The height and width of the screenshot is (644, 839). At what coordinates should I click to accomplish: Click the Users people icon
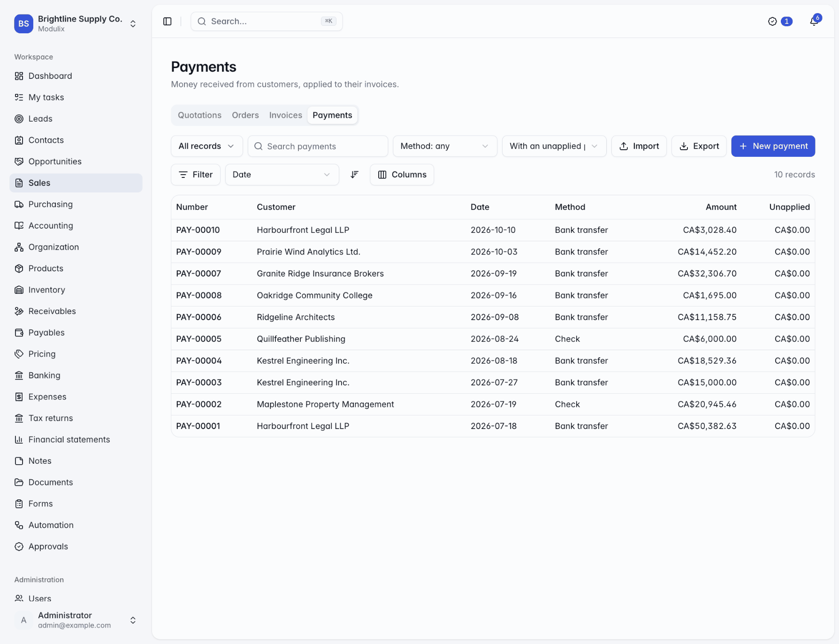click(x=19, y=598)
